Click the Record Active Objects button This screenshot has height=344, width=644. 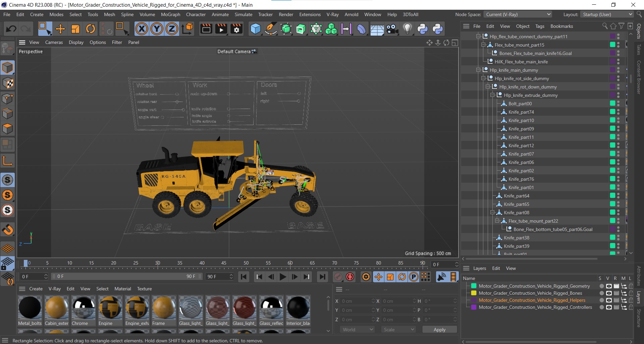click(338, 277)
